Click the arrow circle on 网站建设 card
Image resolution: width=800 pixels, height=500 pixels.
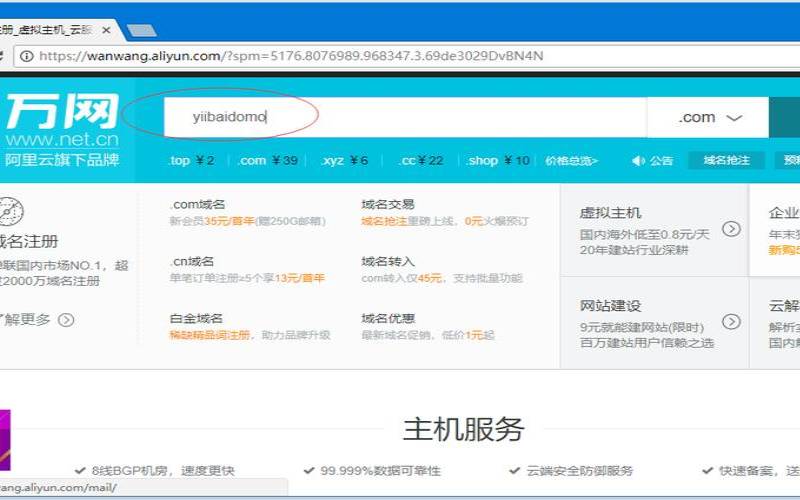pyautogui.click(x=731, y=321)
